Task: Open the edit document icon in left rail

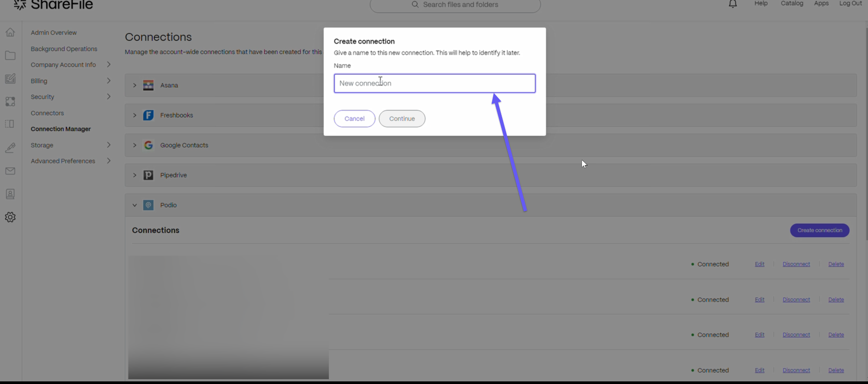Action: pyautogui.click(x=10, y=79)
